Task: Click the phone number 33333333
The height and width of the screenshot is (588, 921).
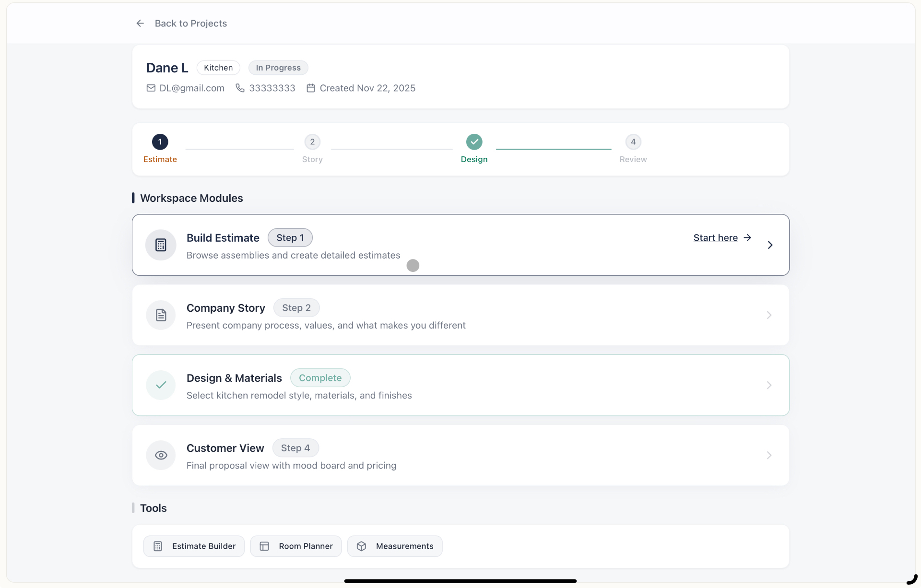Action: (x=272, y=88)
